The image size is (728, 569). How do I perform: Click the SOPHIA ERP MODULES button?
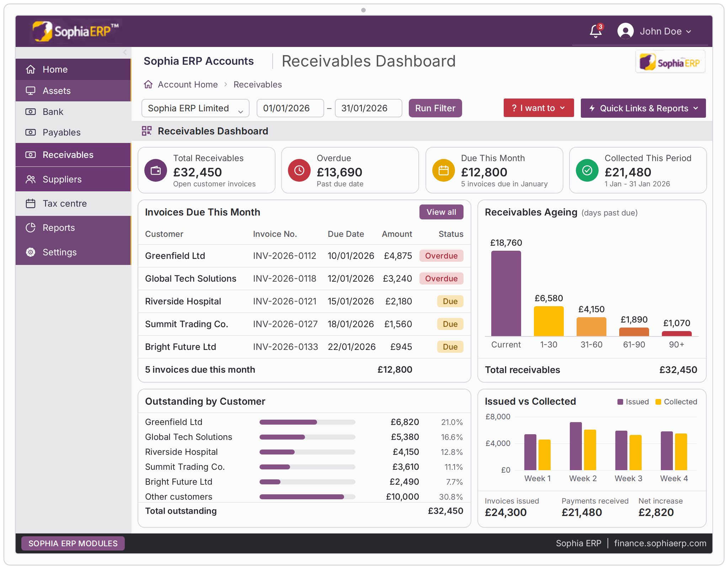pos(73,543)
